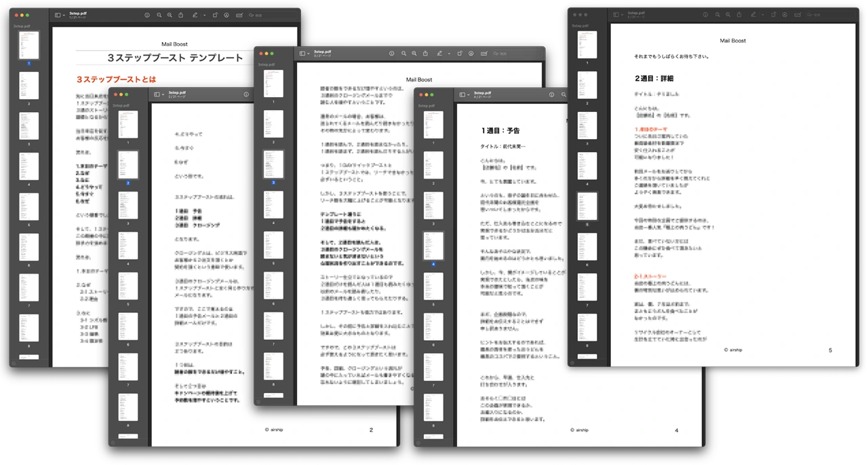Image resolution: width=868 pixels, height=465 pixels.
Task: Expand the sidebar view menu in the page 4/21 window
Action: pos(468,94)
